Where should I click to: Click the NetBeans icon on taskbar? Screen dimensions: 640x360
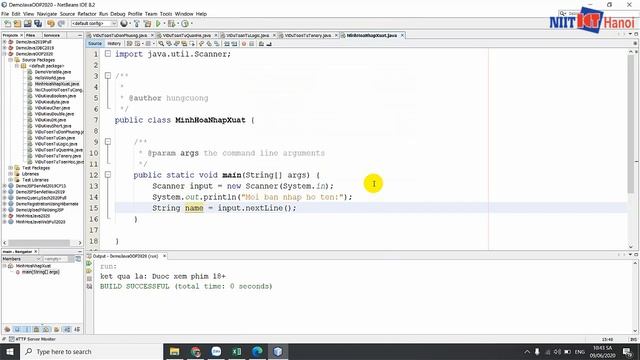278,351
